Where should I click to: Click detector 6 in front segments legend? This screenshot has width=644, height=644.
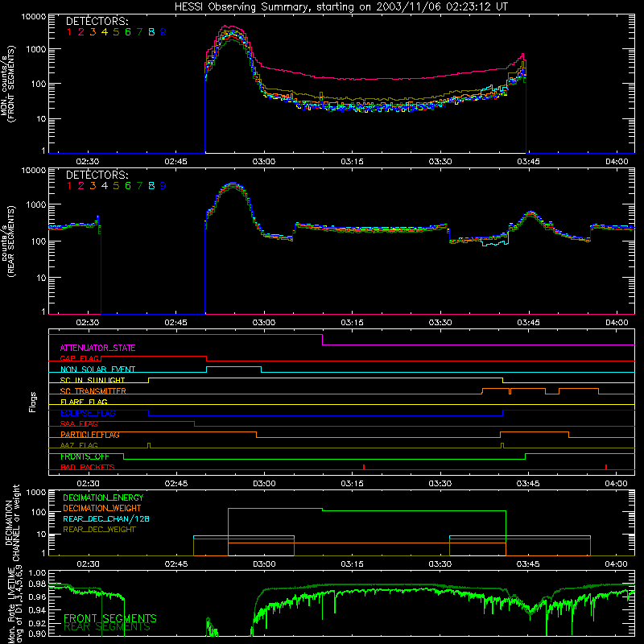pos(128,31)
